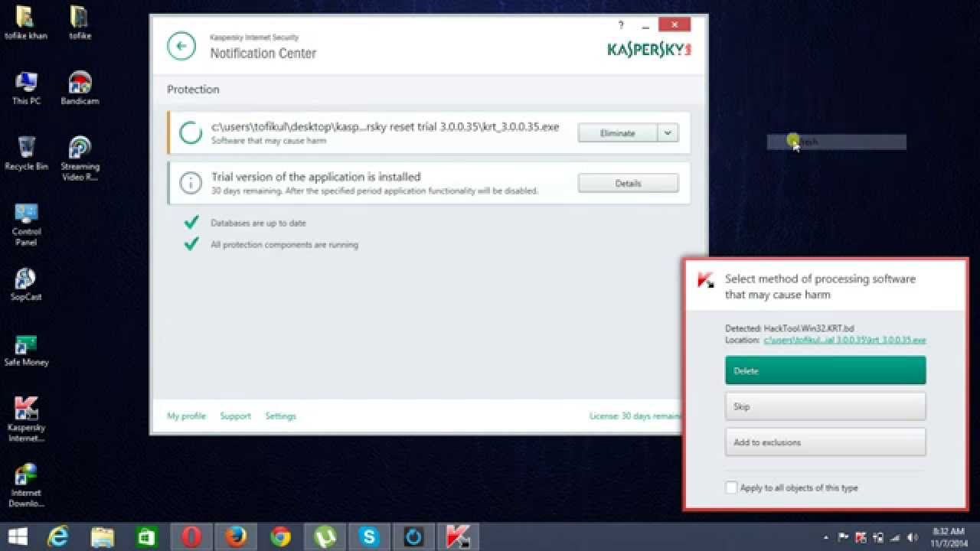
Task: Choose Skip in the harm software popup
Action: tap(825, 406)
